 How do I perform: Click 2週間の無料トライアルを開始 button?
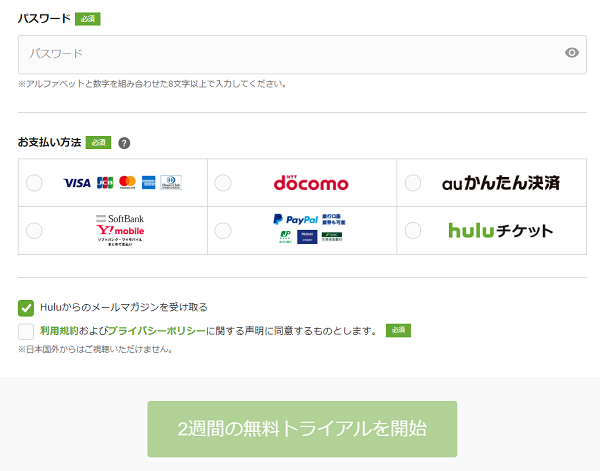(302, 429)
